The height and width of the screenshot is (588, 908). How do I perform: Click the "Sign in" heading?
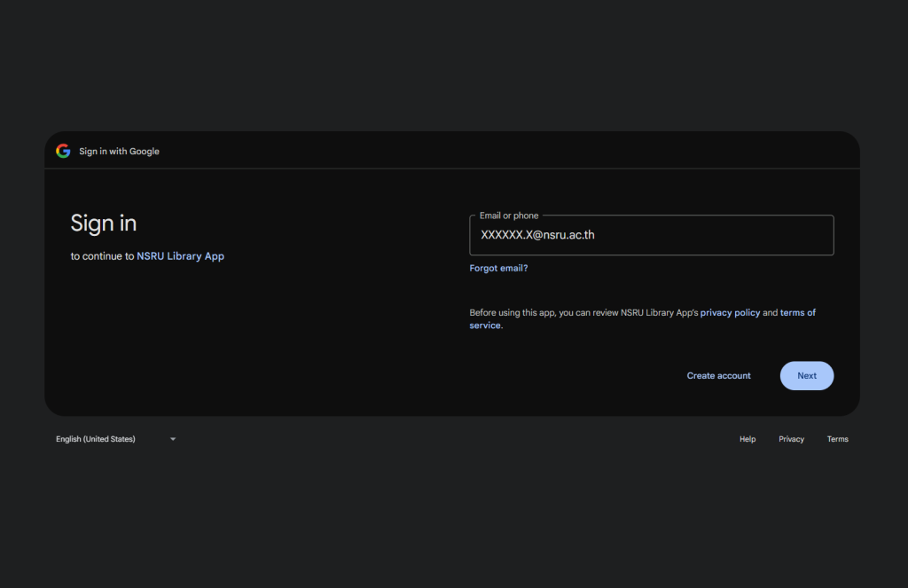coord(104,223)
